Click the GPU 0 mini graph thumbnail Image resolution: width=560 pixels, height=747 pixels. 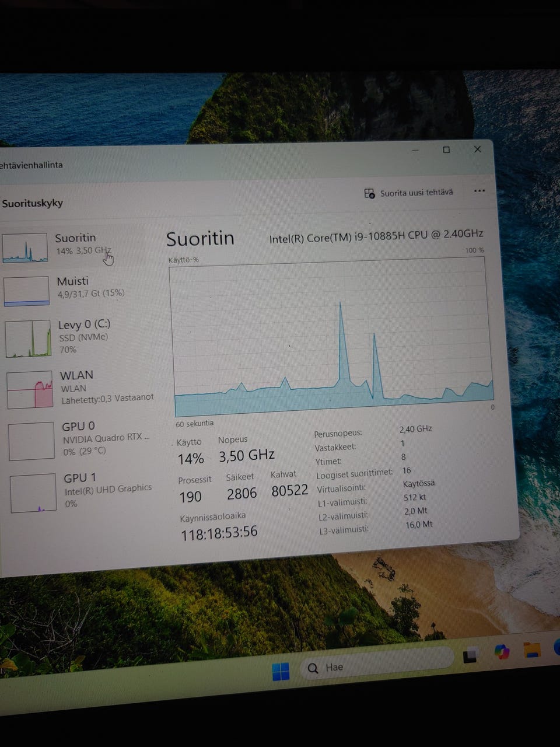32,441
